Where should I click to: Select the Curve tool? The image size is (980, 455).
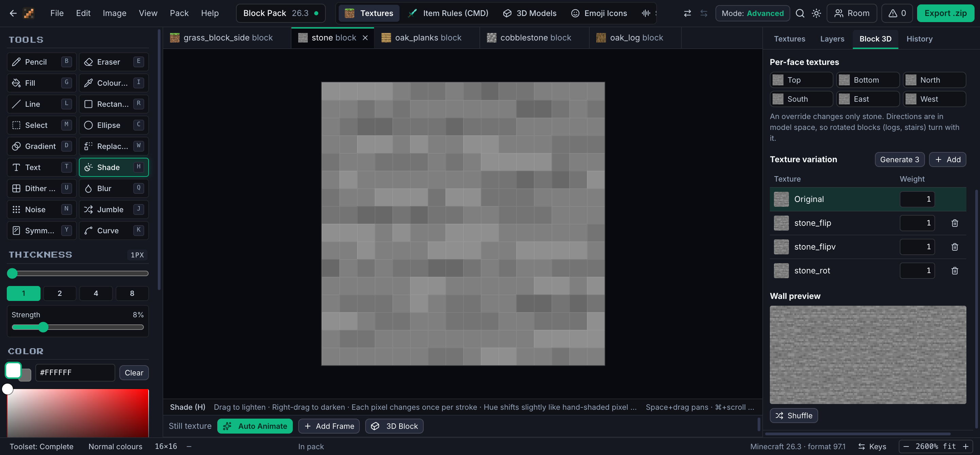[114, 231]
